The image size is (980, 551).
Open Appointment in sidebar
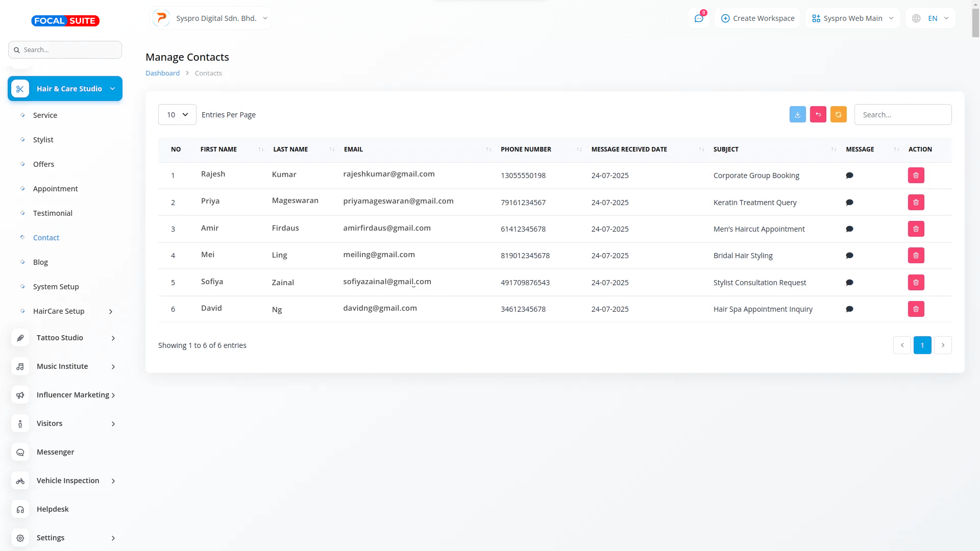[55, 189]
